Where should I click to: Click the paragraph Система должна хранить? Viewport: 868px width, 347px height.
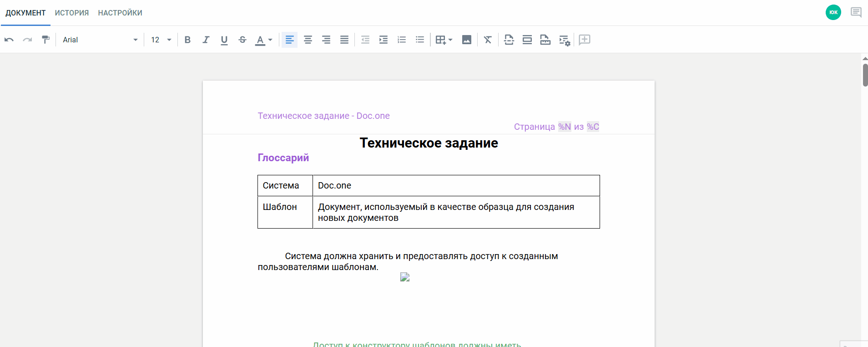408,261
